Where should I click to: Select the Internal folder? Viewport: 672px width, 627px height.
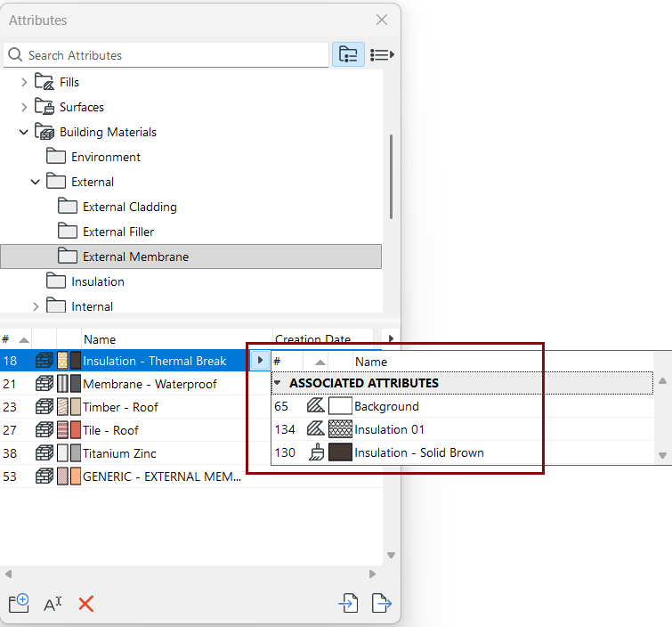(92, 306)
